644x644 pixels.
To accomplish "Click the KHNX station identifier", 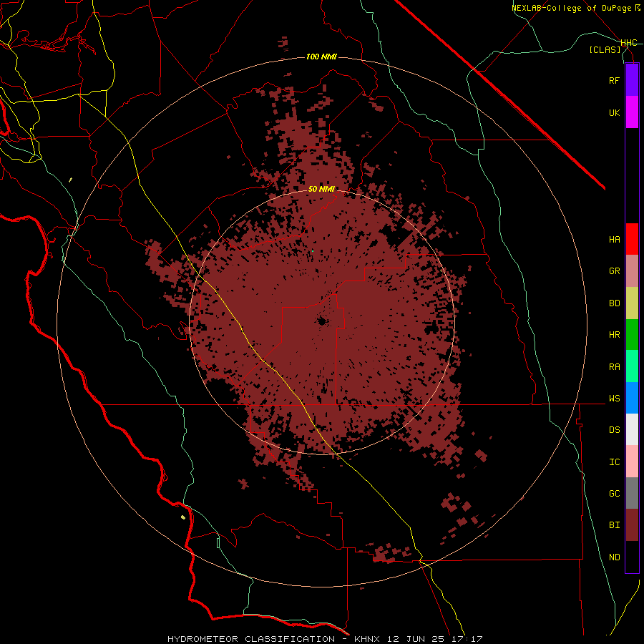I will tap(367, 639).
